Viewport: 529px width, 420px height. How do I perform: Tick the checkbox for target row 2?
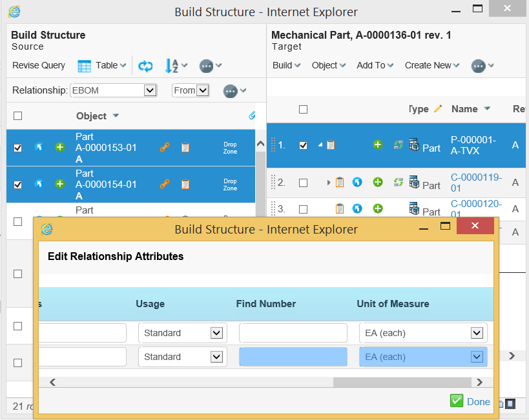click(x=303, y=183)
